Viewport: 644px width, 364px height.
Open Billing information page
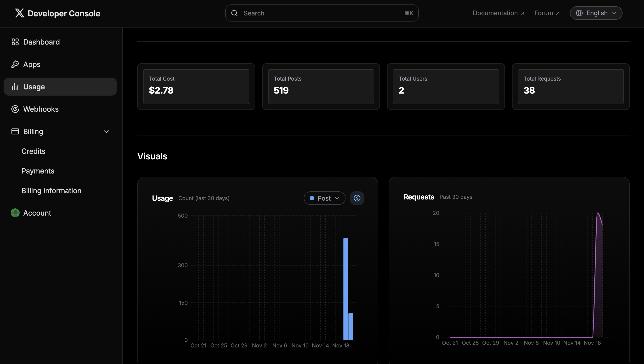pyautogui.click(x=51, y=191)
